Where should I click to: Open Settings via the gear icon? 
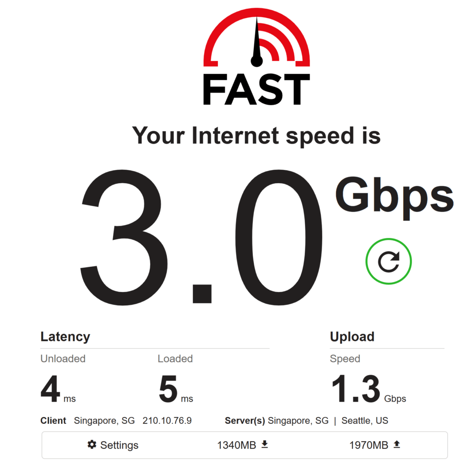point(92,445)
